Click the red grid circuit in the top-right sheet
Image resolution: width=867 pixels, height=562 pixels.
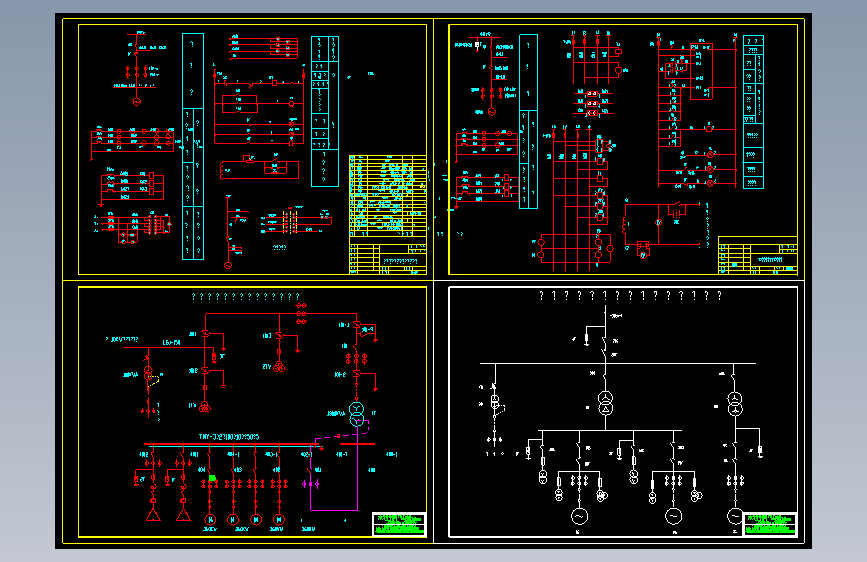coord(575,199)
